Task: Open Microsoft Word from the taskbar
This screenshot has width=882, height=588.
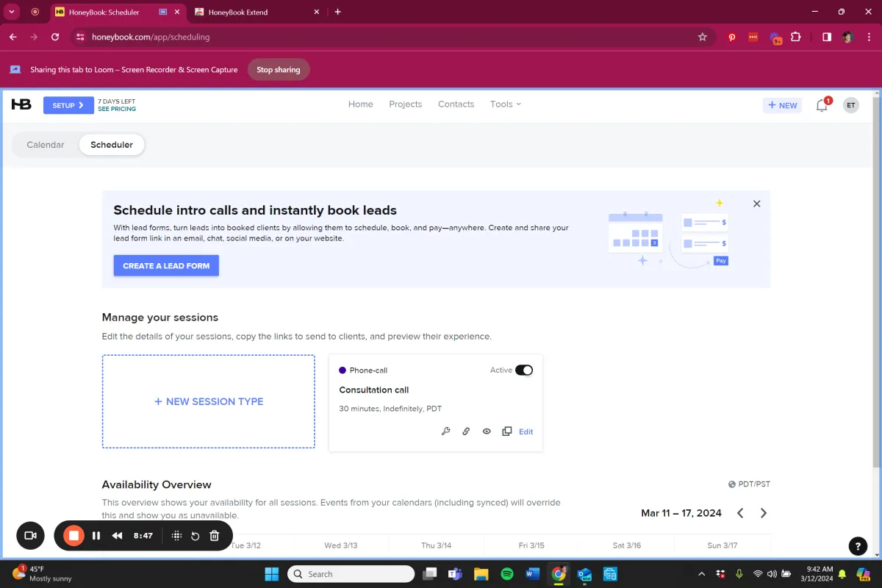Action: (534, 574)
